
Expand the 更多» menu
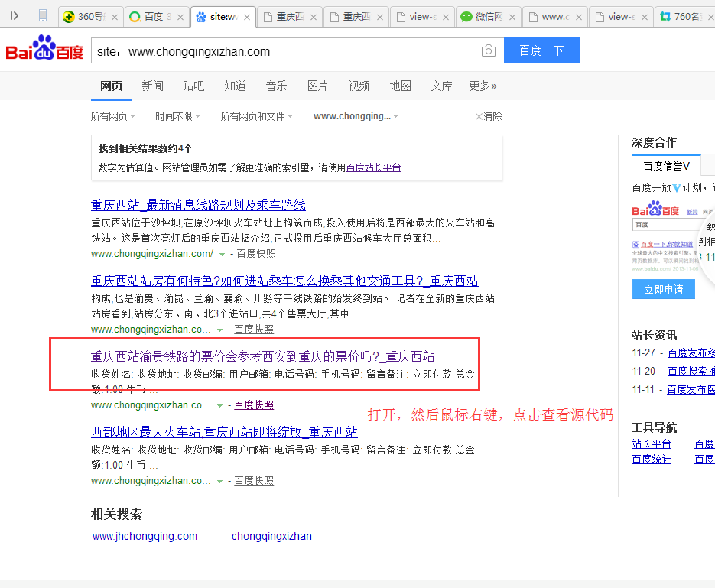(483, 86)
